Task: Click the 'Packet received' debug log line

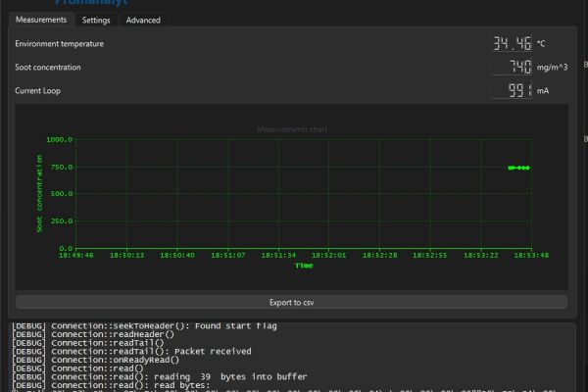Action: coord(131,352)
